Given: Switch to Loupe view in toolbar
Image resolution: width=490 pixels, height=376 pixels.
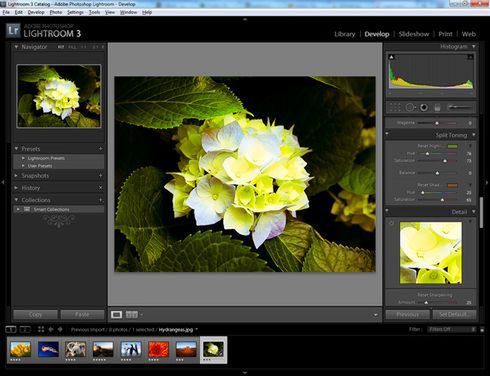Looking at the screenshot, I should click(x=116, y=314).
